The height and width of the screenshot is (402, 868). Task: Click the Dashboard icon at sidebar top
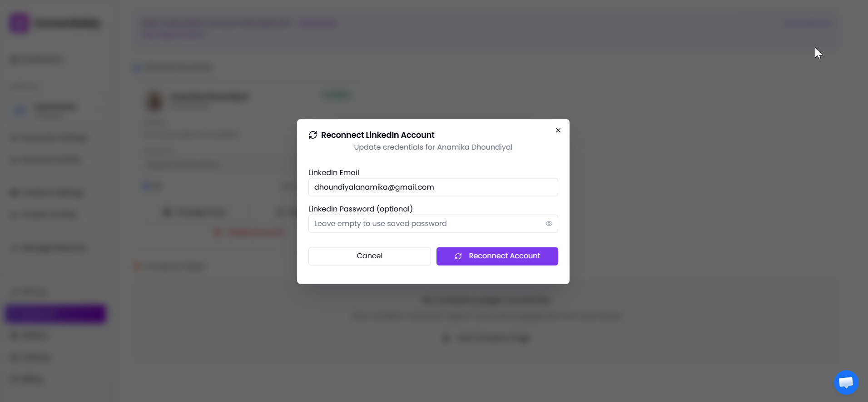(14, 59)
